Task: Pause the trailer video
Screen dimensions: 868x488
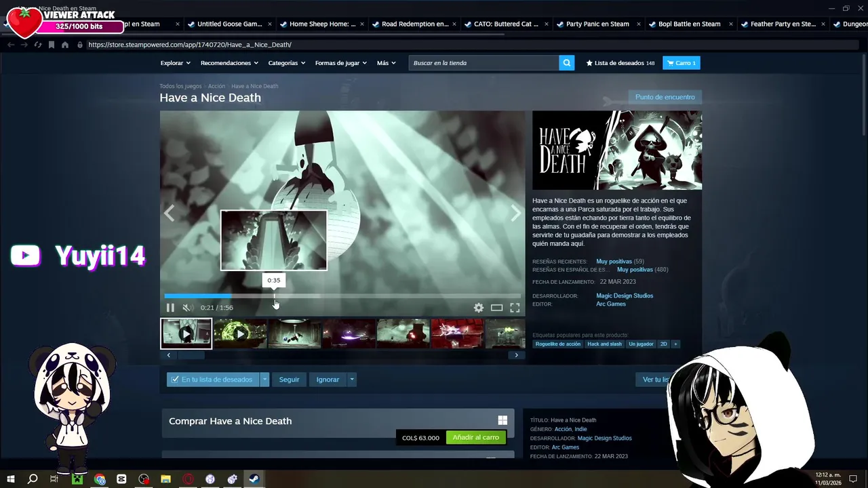Action: (170, 308)
